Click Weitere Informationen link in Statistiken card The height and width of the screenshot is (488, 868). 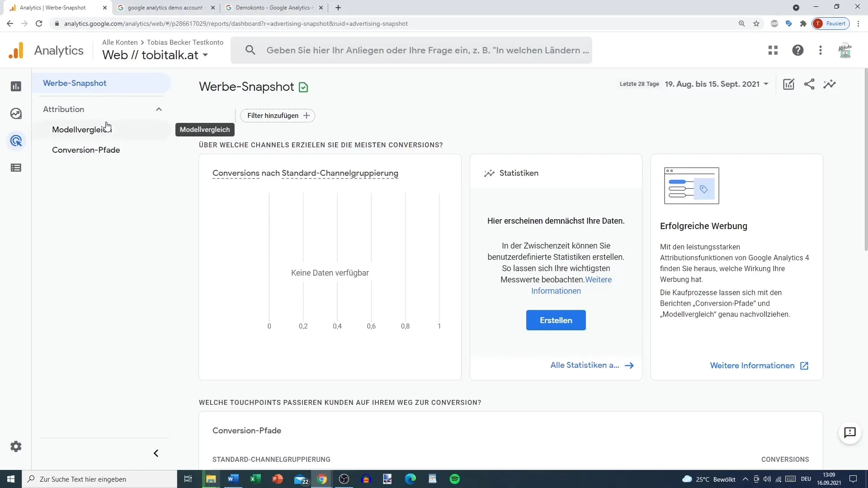pyautogui.click(x=571, y=285)
